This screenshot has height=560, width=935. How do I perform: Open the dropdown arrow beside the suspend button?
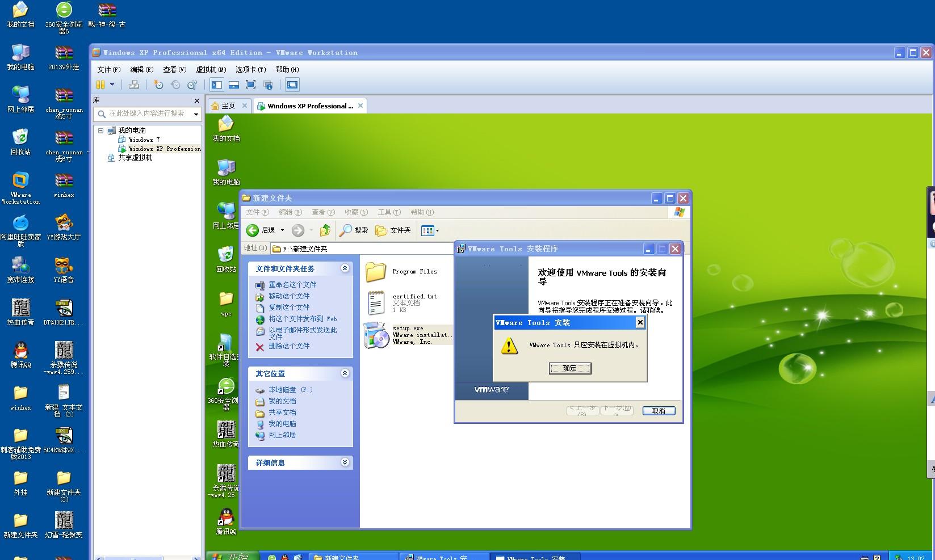pyautogui.click(x=112, y=85)
